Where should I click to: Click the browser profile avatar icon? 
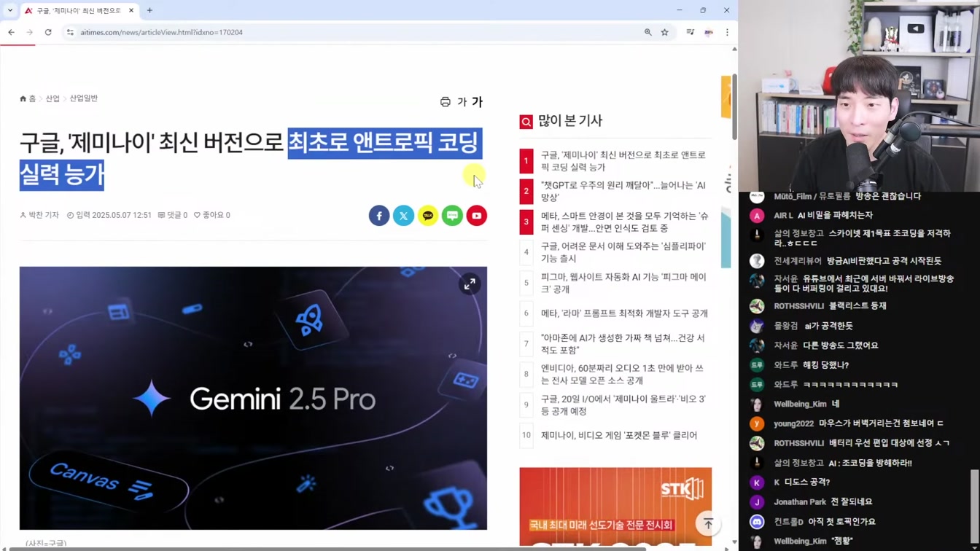click(x=708, y=32)
